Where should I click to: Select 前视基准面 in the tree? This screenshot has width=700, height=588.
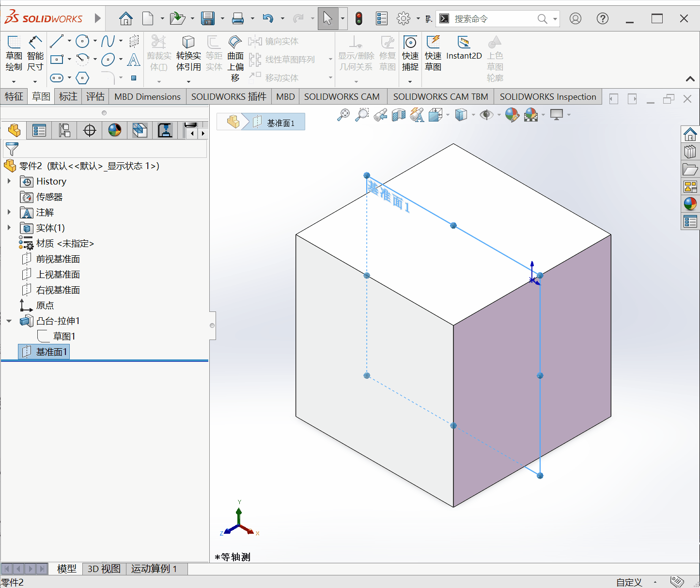[x=58, y=259]
